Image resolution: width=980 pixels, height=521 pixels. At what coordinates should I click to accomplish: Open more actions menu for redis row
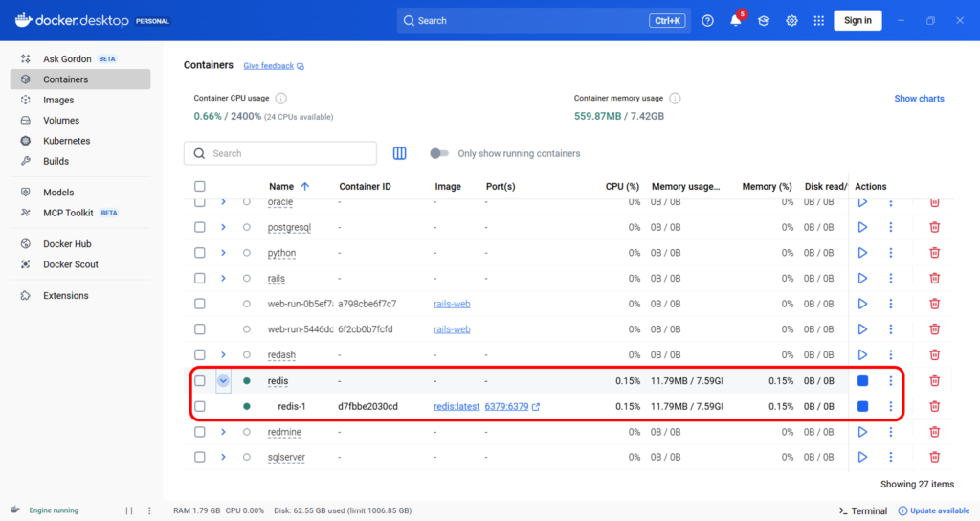pyautogui.click(x=891, y=380)
